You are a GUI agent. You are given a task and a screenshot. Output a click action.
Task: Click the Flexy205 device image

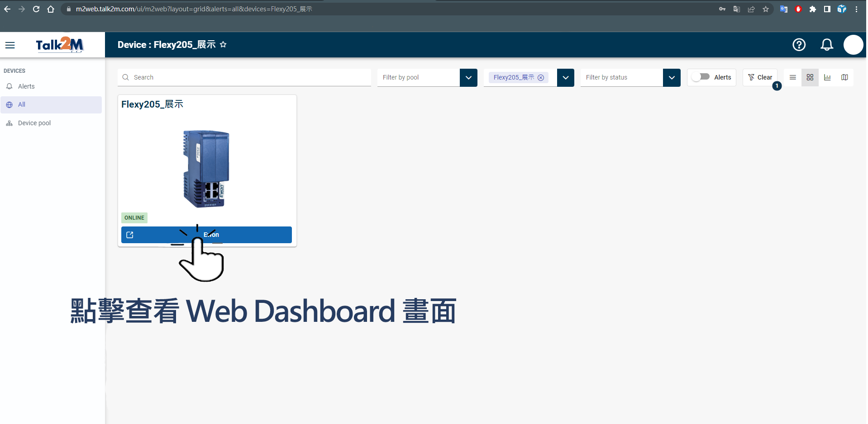click(x=206, y=169)
